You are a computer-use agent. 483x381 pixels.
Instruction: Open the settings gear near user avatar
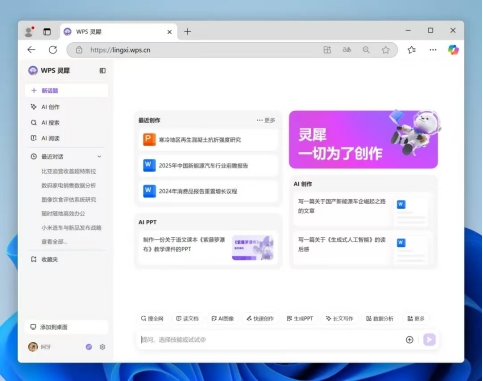[102, 347]
